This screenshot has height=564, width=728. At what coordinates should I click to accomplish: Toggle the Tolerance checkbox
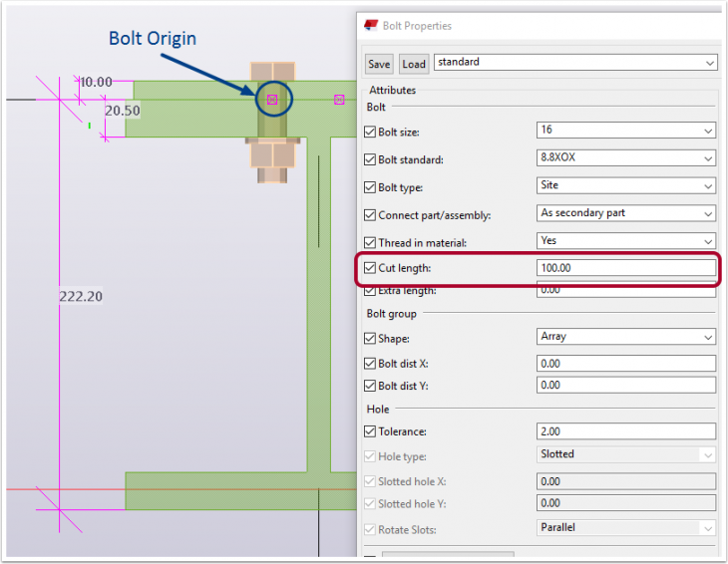(370, 431)
